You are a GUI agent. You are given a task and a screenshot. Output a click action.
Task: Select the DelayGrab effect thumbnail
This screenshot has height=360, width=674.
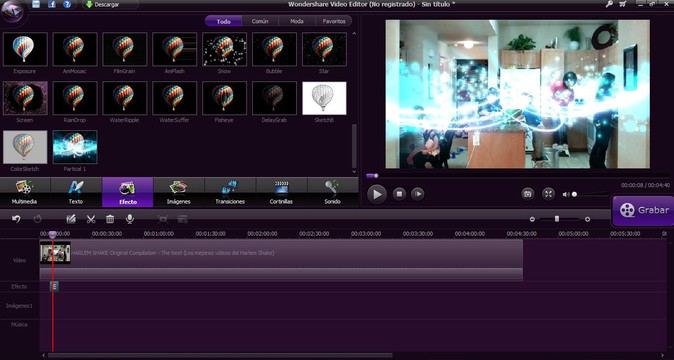pos(274,98)
